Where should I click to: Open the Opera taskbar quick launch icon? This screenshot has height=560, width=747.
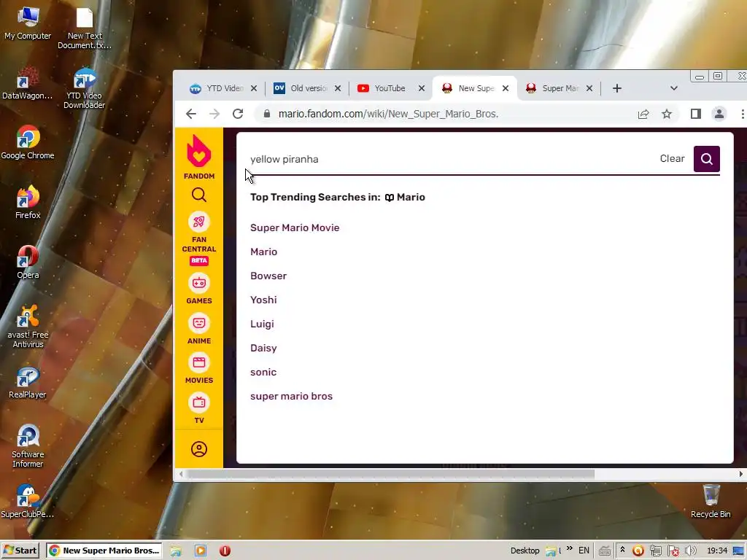coord(225,551)
